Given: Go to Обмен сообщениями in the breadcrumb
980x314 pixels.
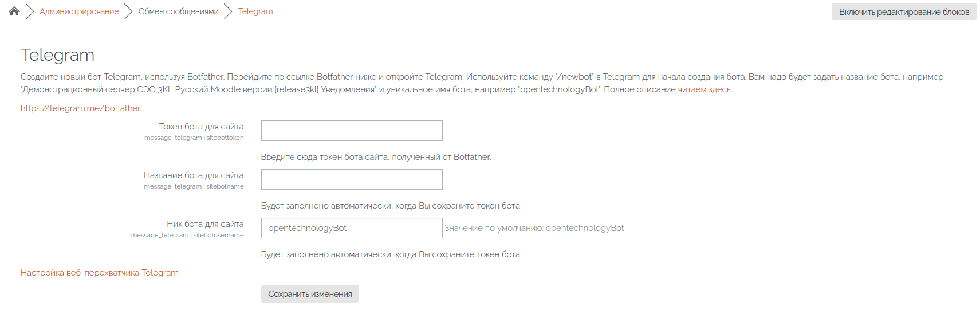Looking at the screenshot, I should tap(178, 11).
